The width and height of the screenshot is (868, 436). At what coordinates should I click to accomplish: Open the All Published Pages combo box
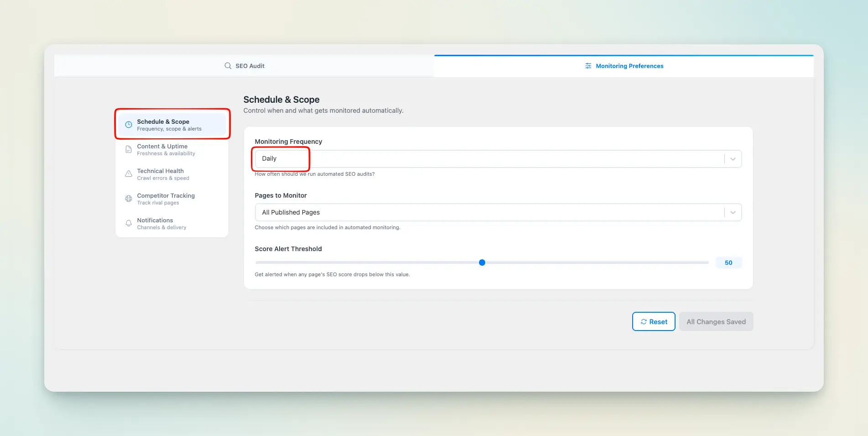click(488, 212)
